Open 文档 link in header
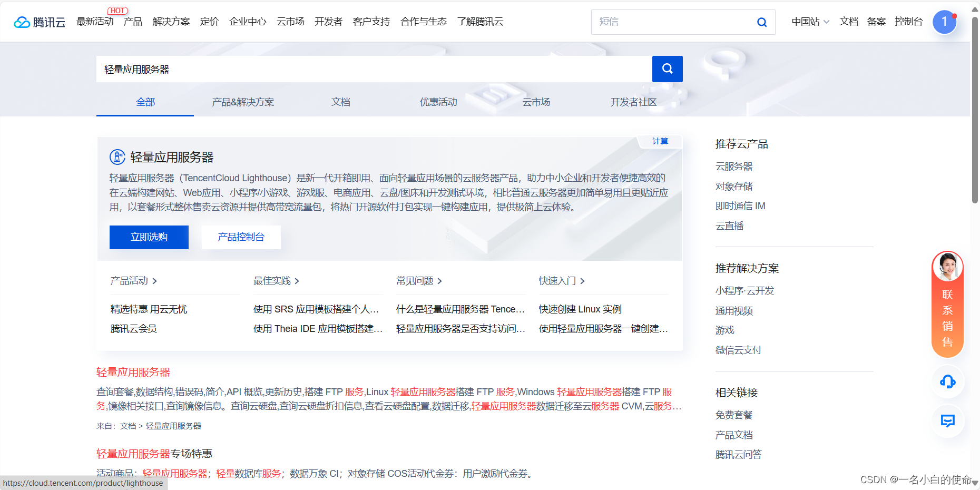 tap(849, 22)
